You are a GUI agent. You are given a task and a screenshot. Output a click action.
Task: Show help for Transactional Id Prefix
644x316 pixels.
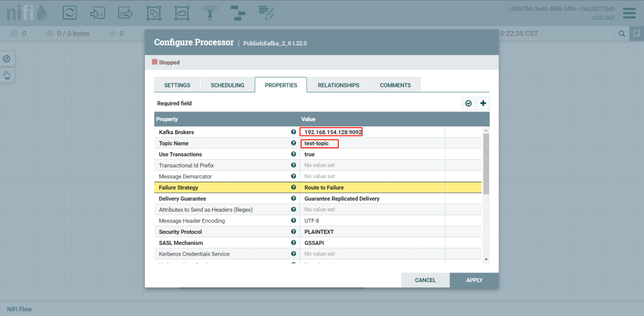coord(293,165)
